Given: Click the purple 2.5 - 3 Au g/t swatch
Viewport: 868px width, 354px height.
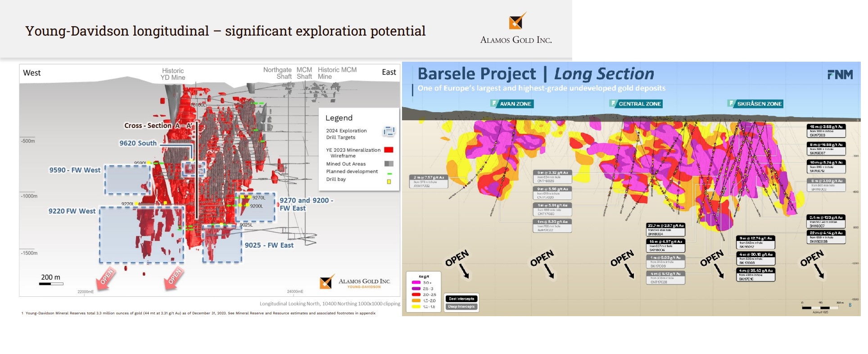Looking at the screenshot, I should click(416, 289).
